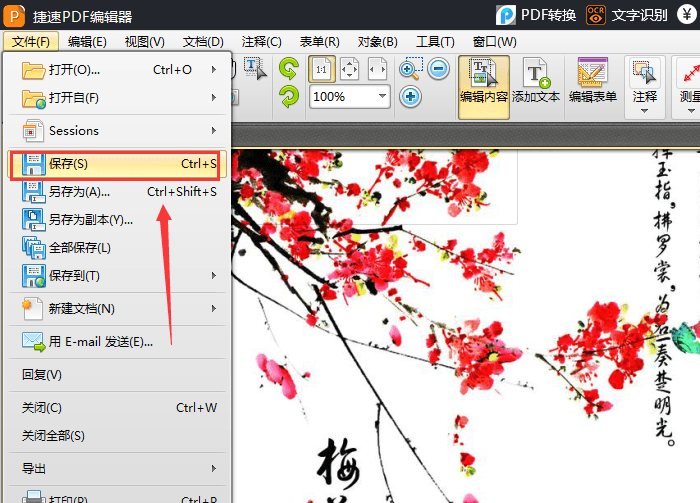Click the 另存为副本 copy-save icon
Image resolution: width=700 pixels, height=503 pixels.
33,220
